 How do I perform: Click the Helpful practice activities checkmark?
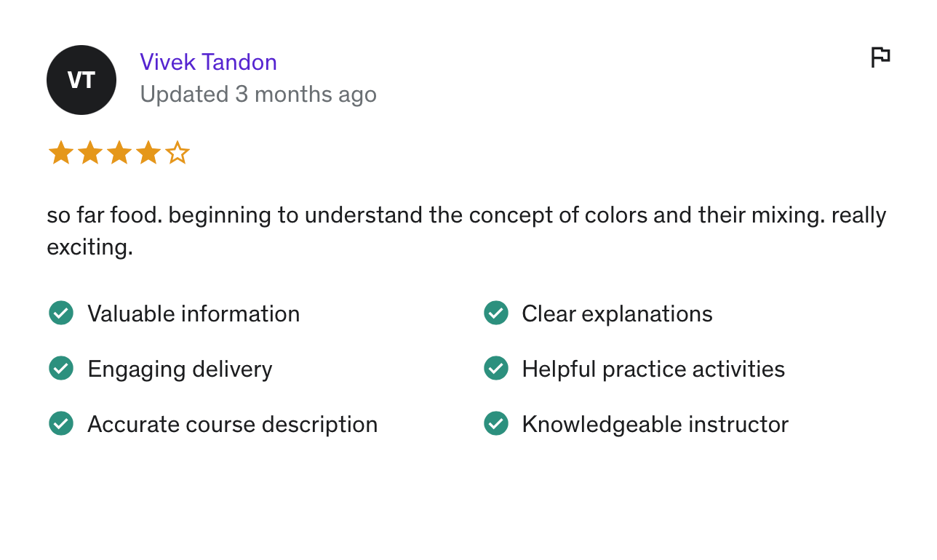click(496, 369)
